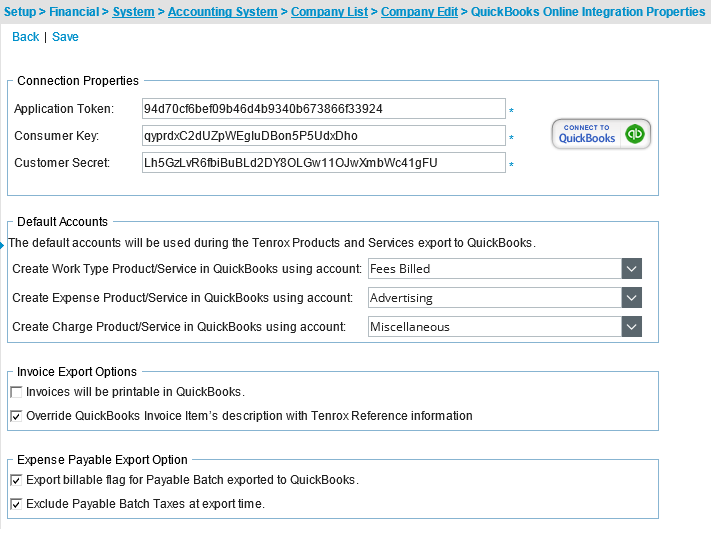Click the Connection Properties group heading
The image size is (720, 534).
pos(78,81)
